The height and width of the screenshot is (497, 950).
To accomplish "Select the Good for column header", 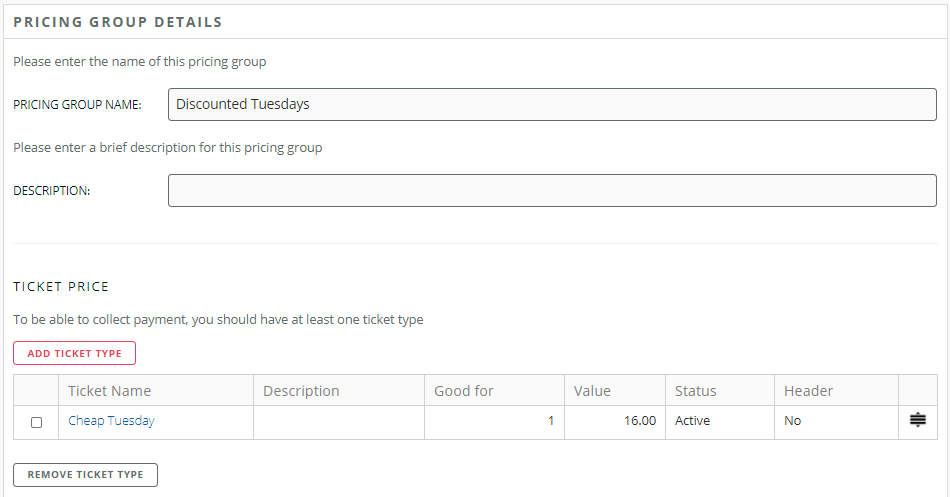I will (x=464, y=391).
